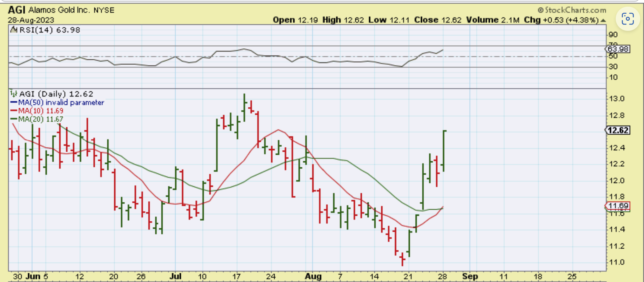Click the red MA(10) legend line

pos(14,111)
